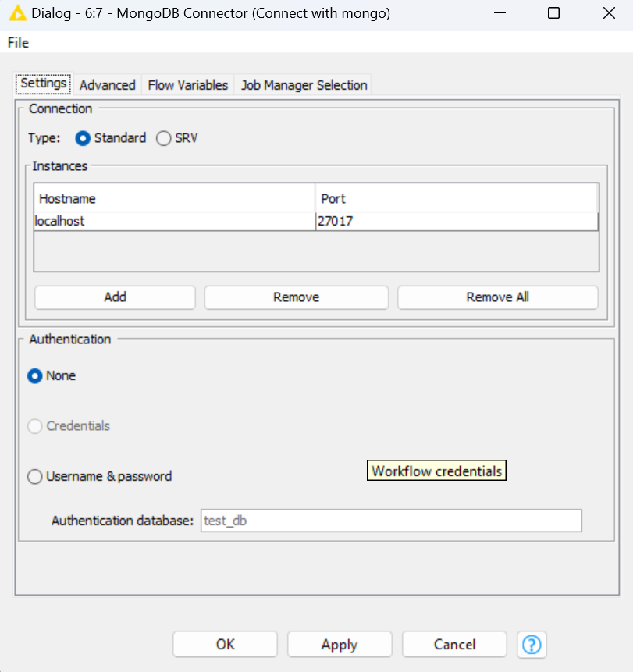
Task: Switch to the Advanced tab
Action: pyautogui.click(x=107, y=85)
